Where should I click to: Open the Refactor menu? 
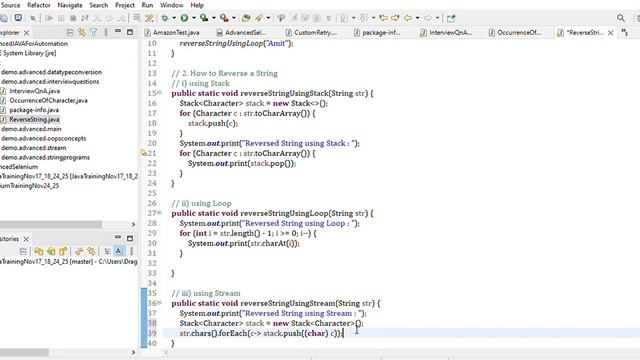39,5
